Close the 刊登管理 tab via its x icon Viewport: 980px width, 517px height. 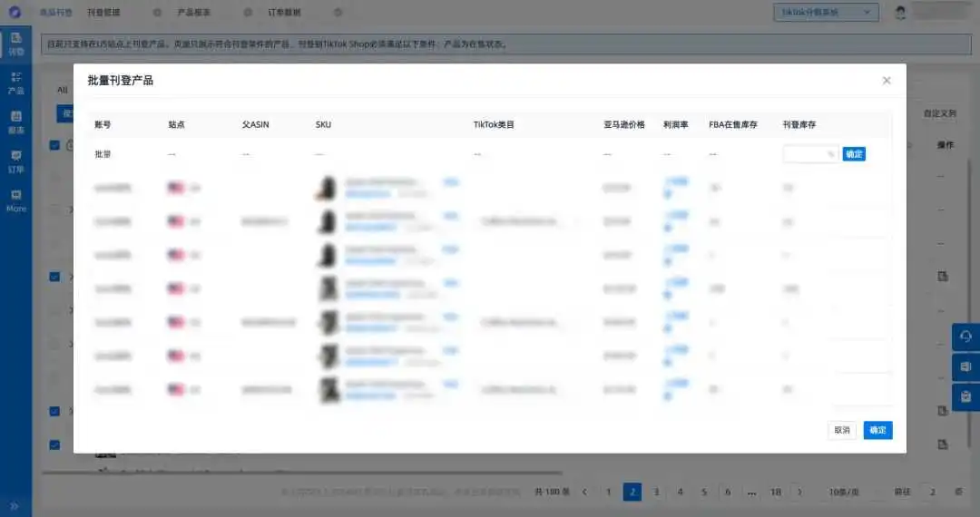158,13
